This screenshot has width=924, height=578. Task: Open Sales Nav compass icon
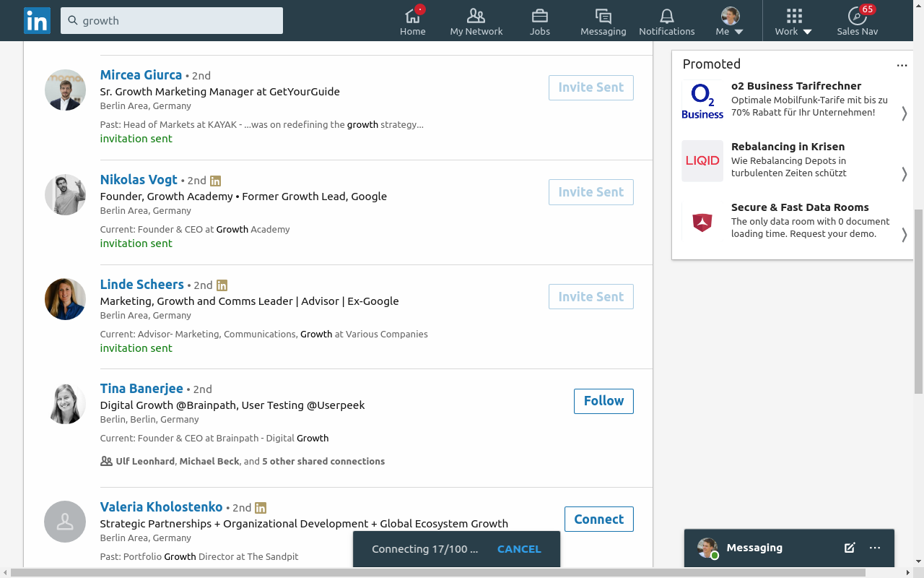click(x=858, y=21)
